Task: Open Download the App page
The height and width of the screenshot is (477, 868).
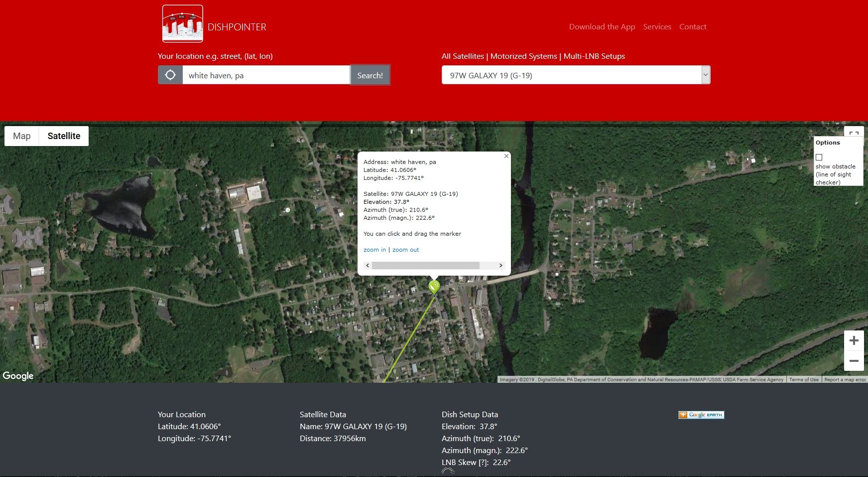Action: pyautogui.click(x=602, y=27)
